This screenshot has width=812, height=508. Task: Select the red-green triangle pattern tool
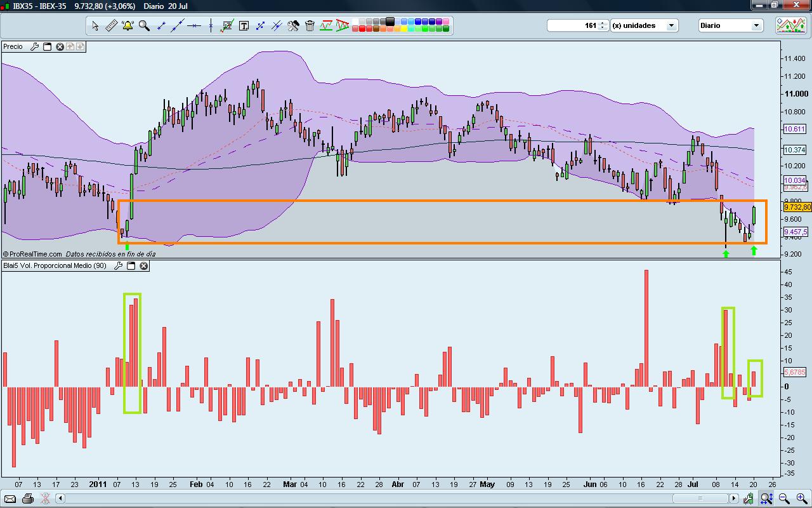[x=343, y=25]
